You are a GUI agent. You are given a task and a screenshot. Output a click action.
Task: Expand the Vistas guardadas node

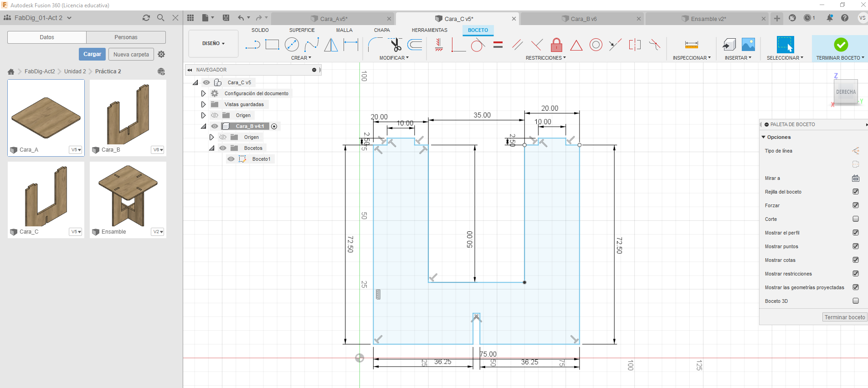coord(203,104)
